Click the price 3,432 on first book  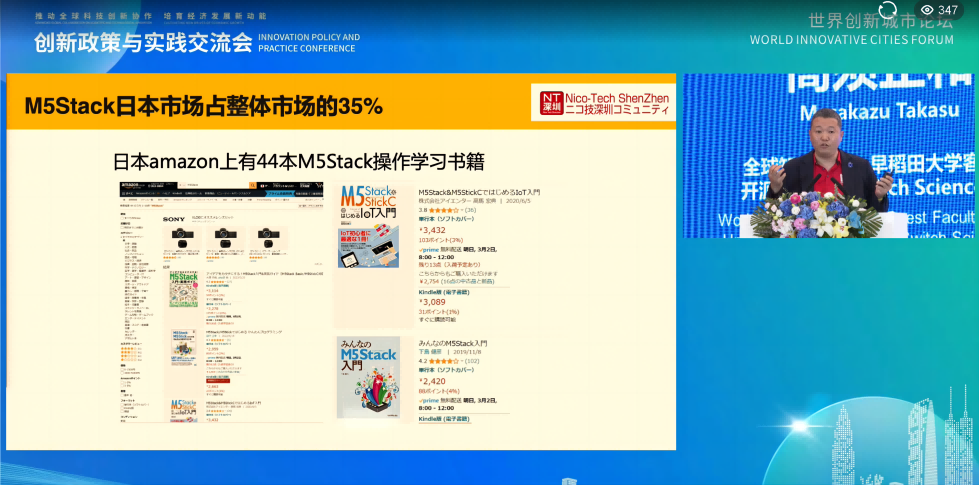432,230
